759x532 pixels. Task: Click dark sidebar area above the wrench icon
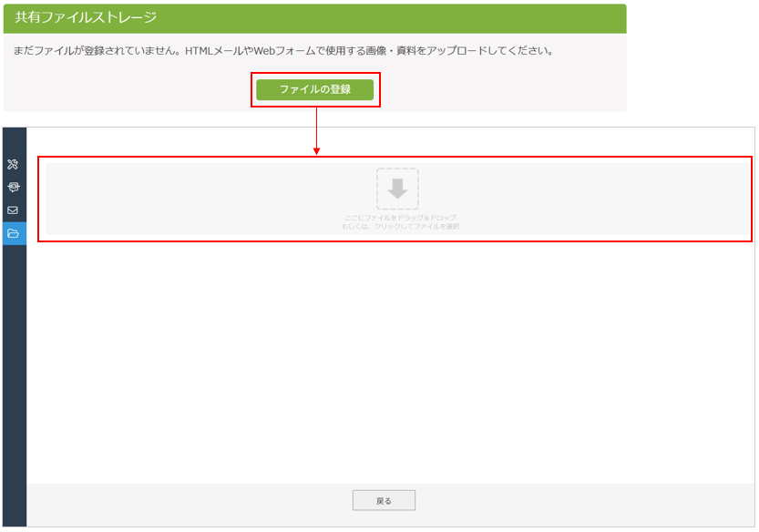pyautogui.click(x=14, y=141)
